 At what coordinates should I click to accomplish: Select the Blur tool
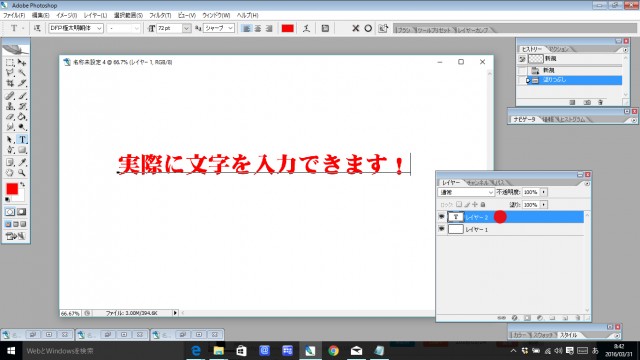10,127
